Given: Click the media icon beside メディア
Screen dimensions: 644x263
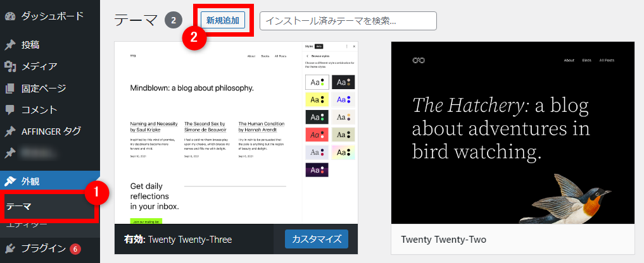Looking at the screenshot, I should coord(10,66).
